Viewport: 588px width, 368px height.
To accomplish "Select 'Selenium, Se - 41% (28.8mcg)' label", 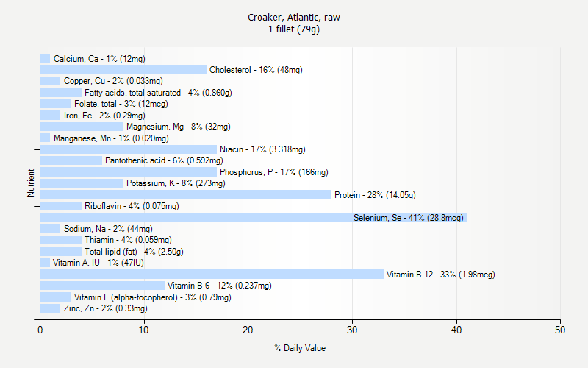I will pyautogui.click(x=409, y=218).
